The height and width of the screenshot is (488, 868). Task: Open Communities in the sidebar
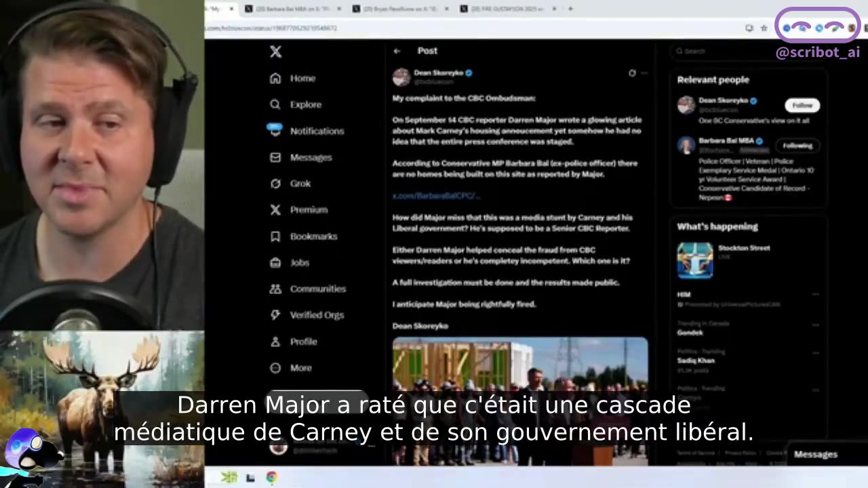click(x=308, y=289)
